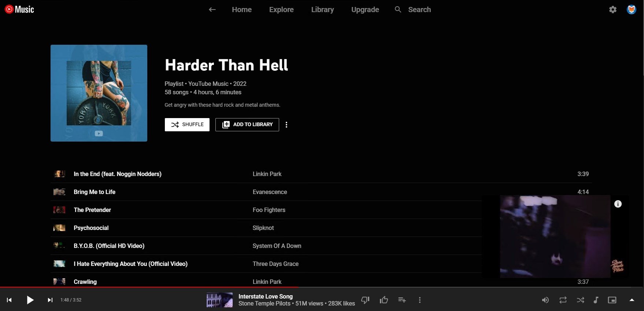Click thumbnail of Psychosocial row
The width and height of the screenshot is (644, 311).
tap(59, 228)
